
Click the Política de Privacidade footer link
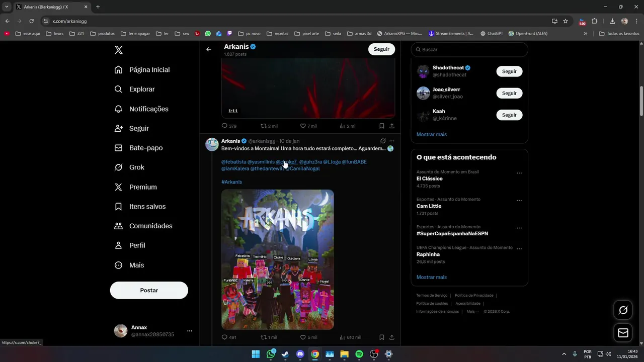click(474, 296)
